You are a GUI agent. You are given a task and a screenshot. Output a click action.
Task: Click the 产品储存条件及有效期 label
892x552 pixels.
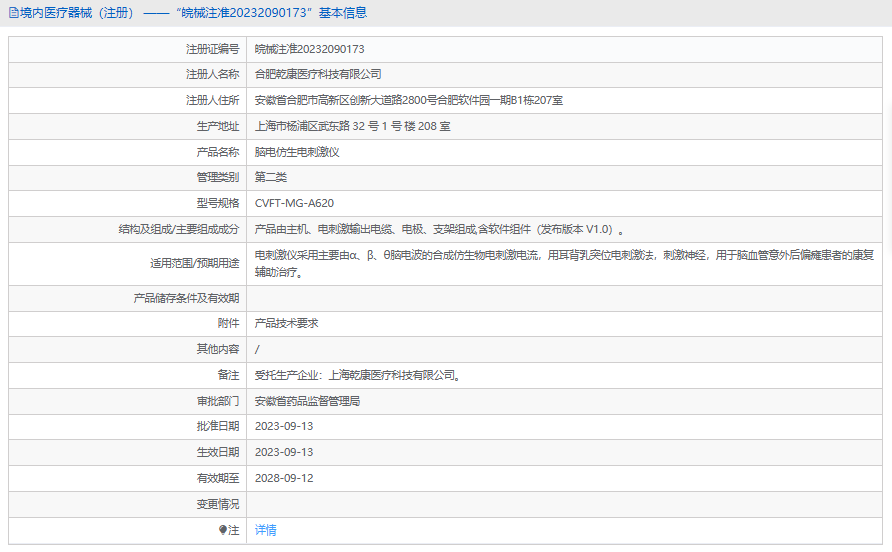pos(187,298)
